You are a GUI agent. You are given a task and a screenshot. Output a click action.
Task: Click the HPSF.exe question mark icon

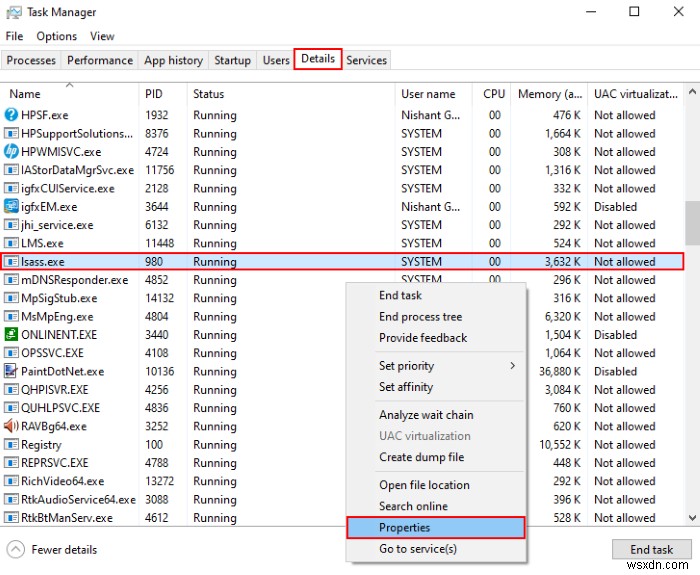(11, 115)
